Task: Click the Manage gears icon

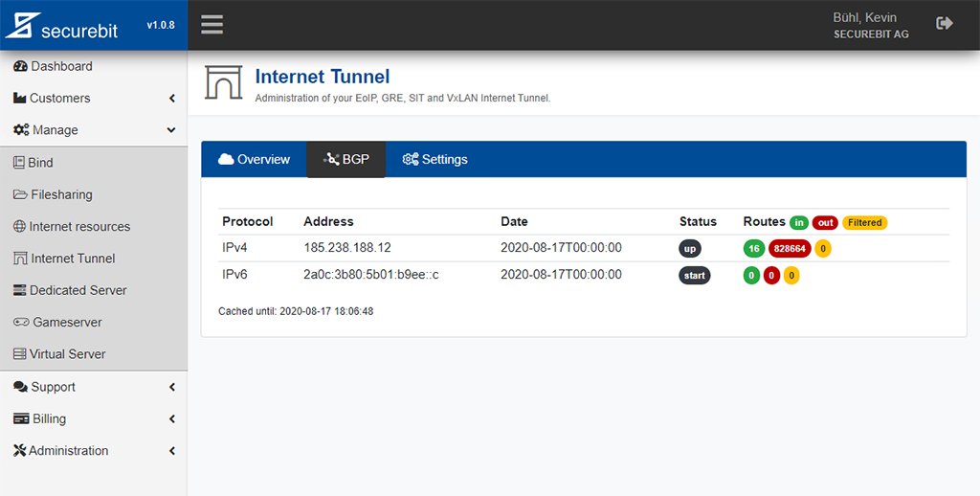Action: tap(21, 130)
